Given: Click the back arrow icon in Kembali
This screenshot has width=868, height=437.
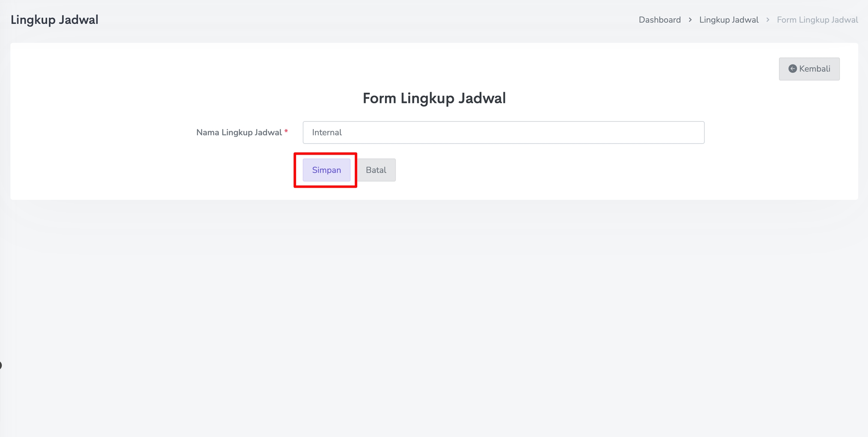Looking at the screenshot, I should pos(792,69).
